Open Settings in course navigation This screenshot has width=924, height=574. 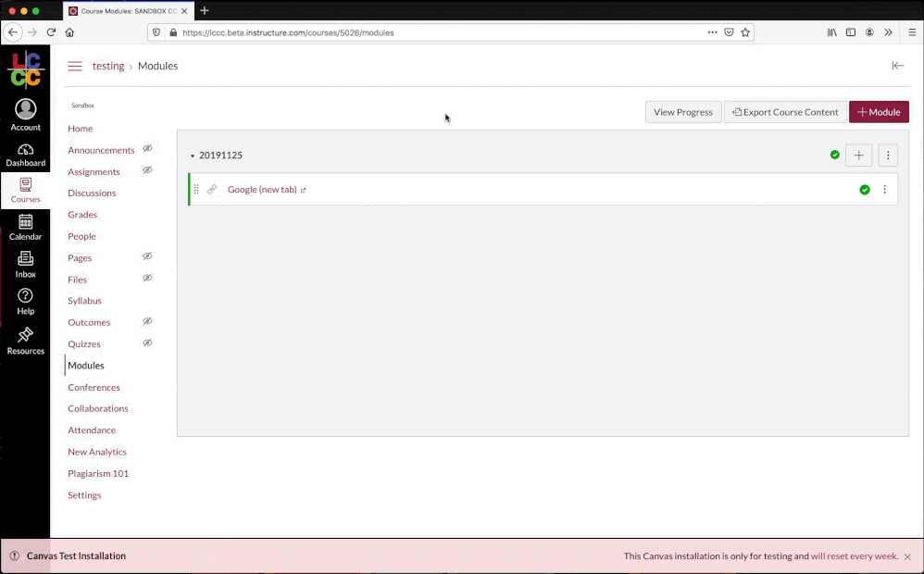click(x=84, y=495)
